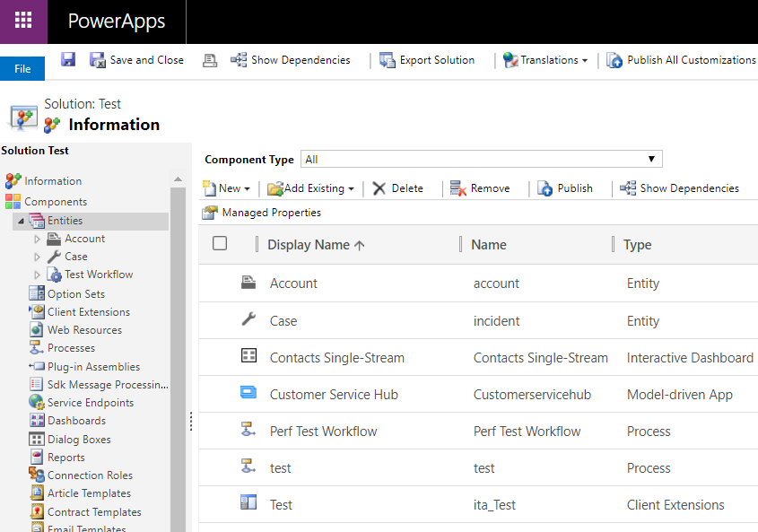Open the PowerApps app launcher waffle
Image resolution: width=758 pixels, height=532 pixels.
(x=23, y=22)
